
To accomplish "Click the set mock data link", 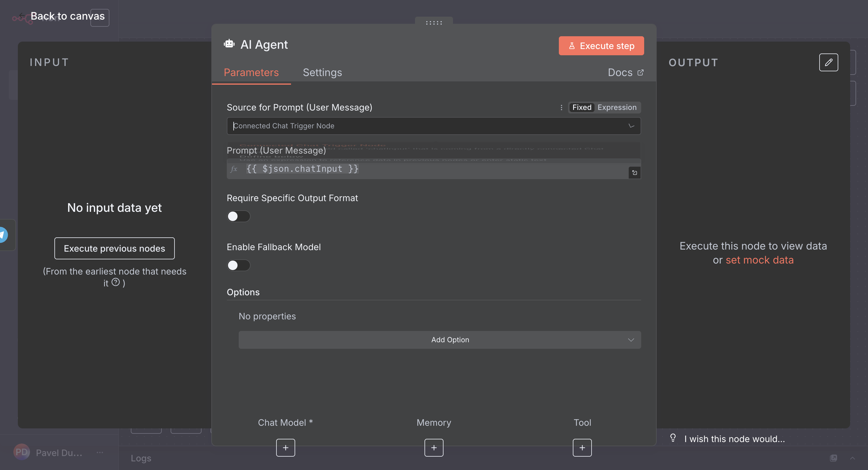I will 759,260.
